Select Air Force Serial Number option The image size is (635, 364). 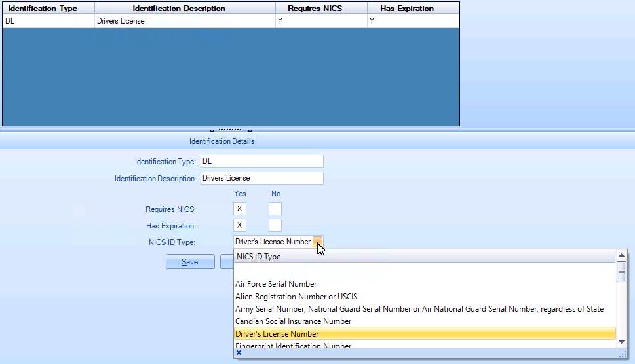(276, 284)
